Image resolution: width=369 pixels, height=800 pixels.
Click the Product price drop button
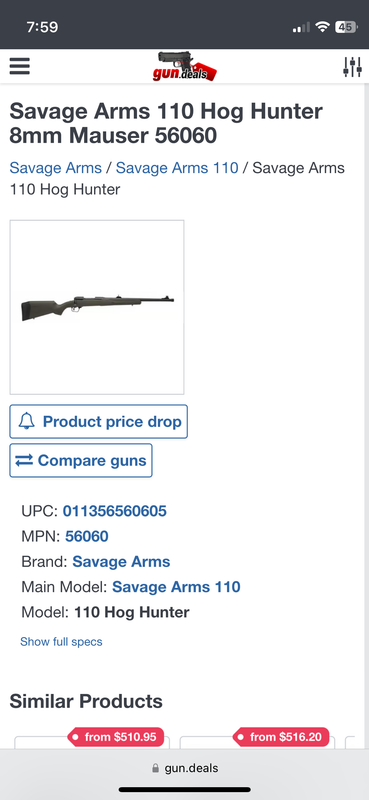coord(99,421)
